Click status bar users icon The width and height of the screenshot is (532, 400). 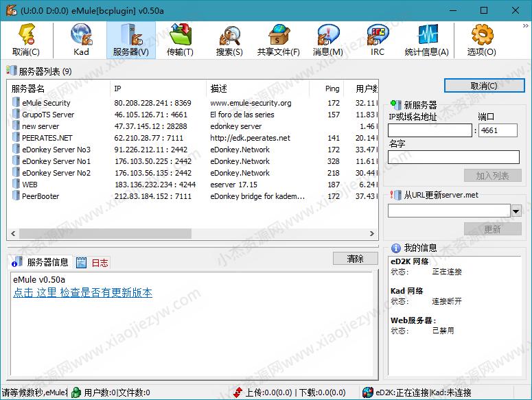(x=76, y=392)
